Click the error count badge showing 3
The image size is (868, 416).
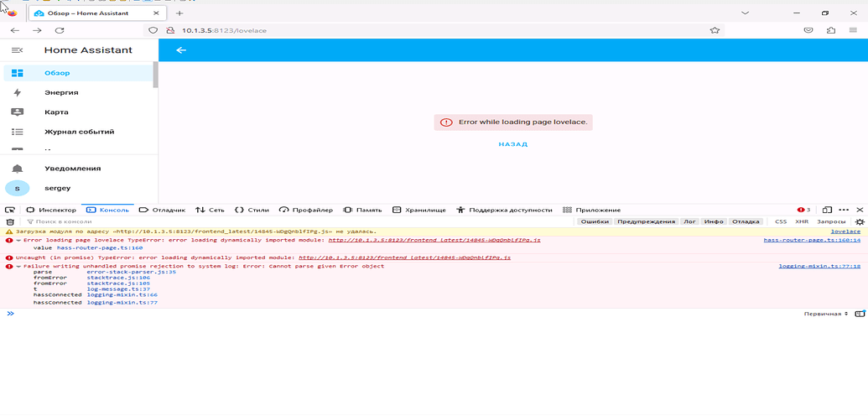803,210
